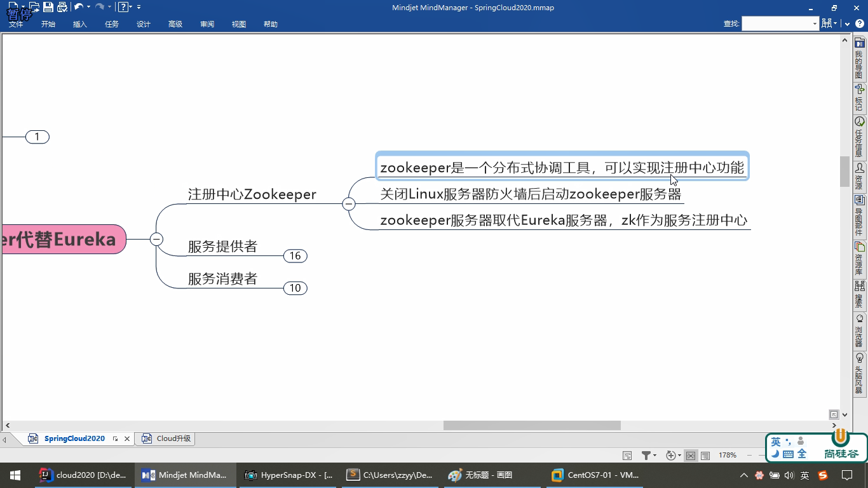Click the Sogou input method tray icon
The image size is (868, 488).
coord(823,475)
